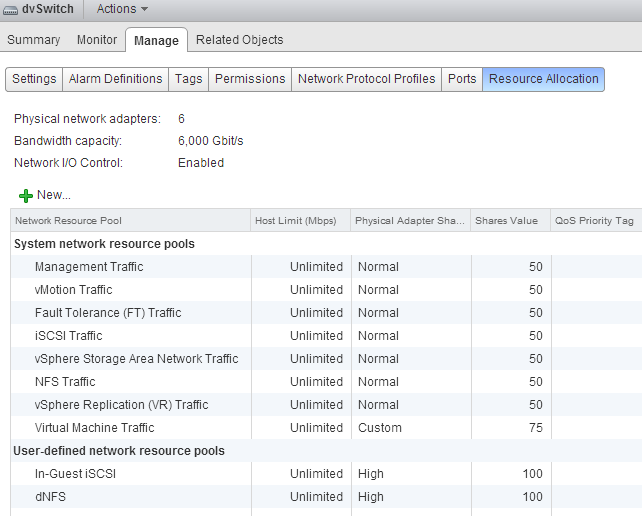Go to Related Objects tab
Image resolution: width=642 pixels, height=516 pixels.
pos(239,40)
